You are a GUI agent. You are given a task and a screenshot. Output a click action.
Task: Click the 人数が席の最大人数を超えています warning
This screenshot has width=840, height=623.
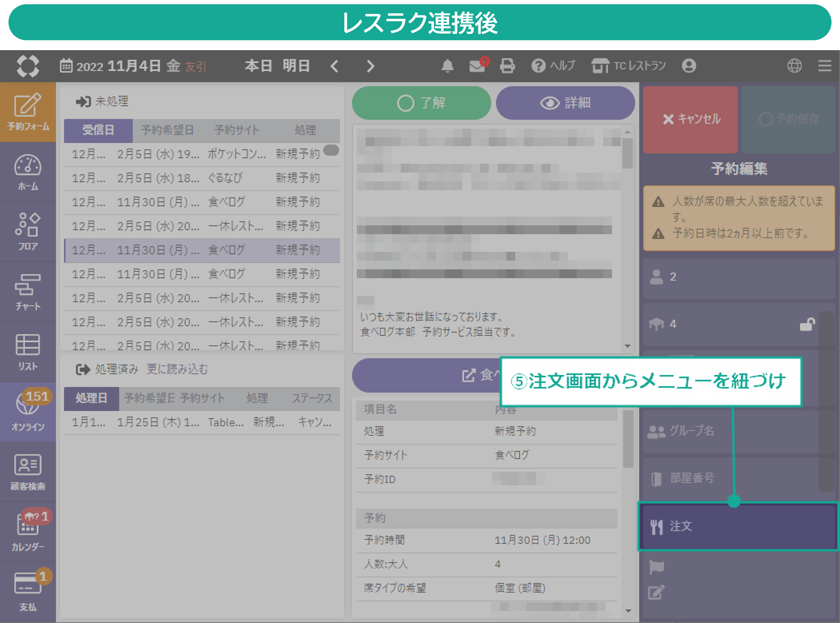pyautogui.click(x=738, y=209)
